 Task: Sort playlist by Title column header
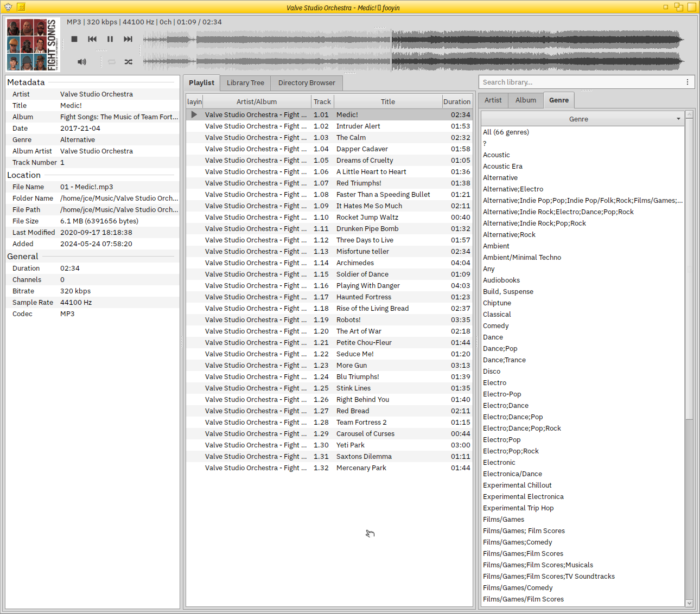388,101
